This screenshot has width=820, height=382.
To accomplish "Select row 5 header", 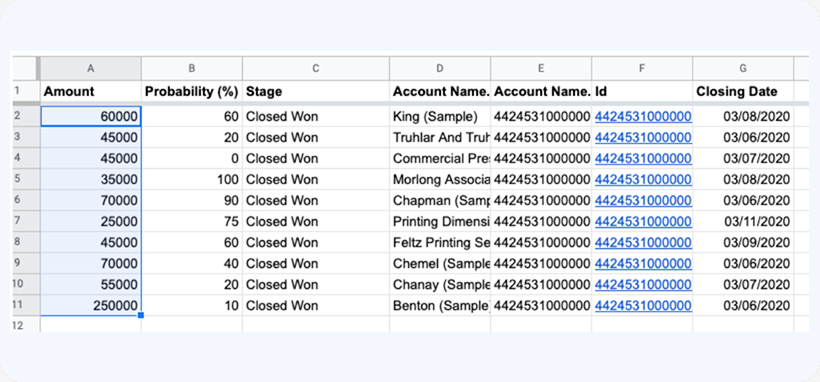I will 25,179.
